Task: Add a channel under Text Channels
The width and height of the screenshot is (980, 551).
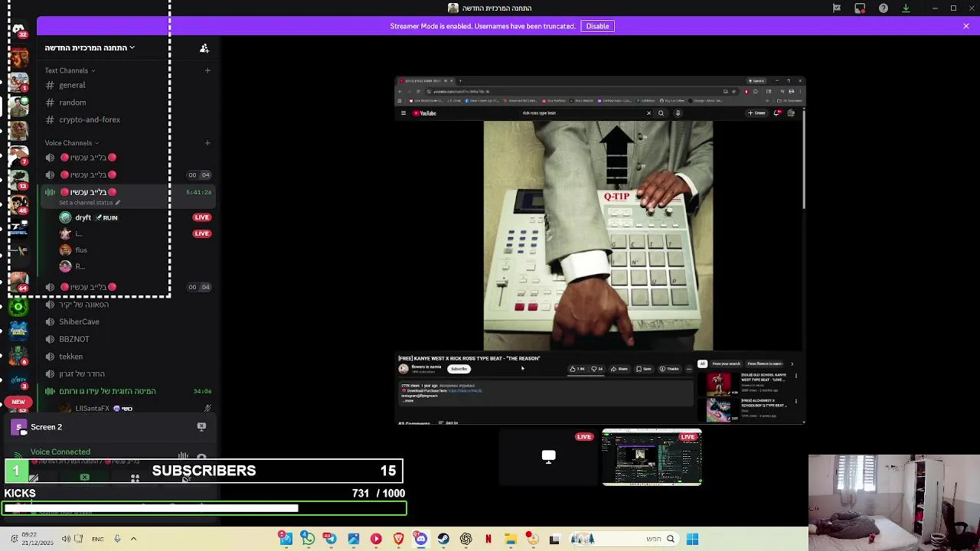Action: click(x=207, y=70)
